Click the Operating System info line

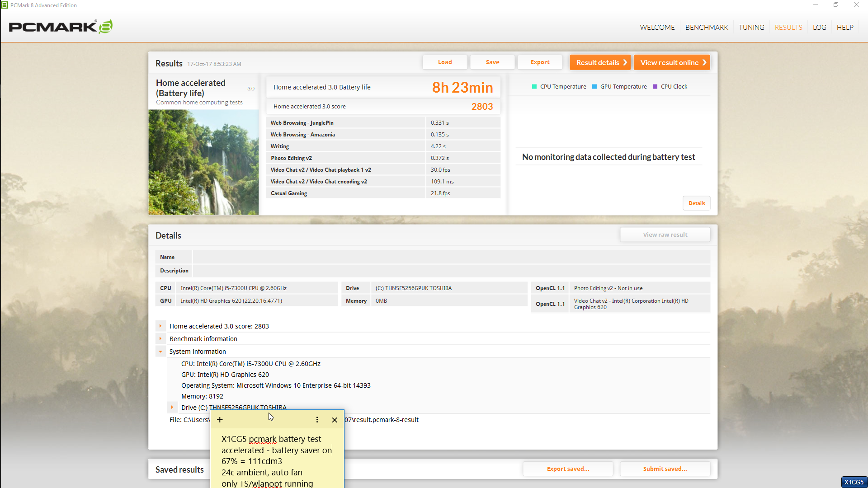(276, 385)
